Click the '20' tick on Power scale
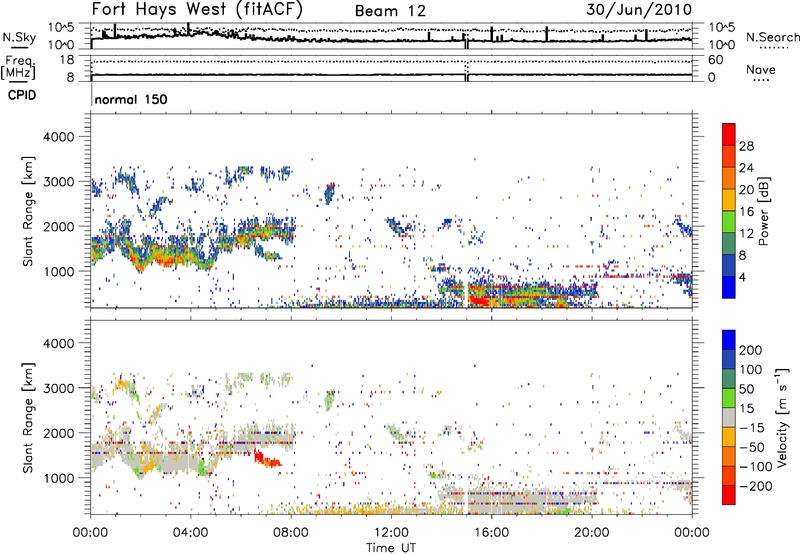800x554 pixels. [x=746, y=190]
